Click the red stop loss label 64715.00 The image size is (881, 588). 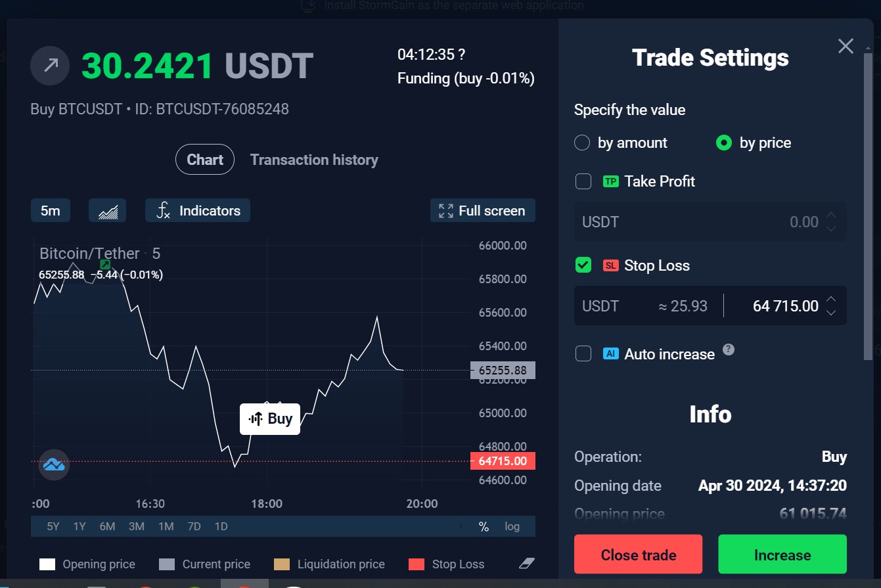(503, 461)
